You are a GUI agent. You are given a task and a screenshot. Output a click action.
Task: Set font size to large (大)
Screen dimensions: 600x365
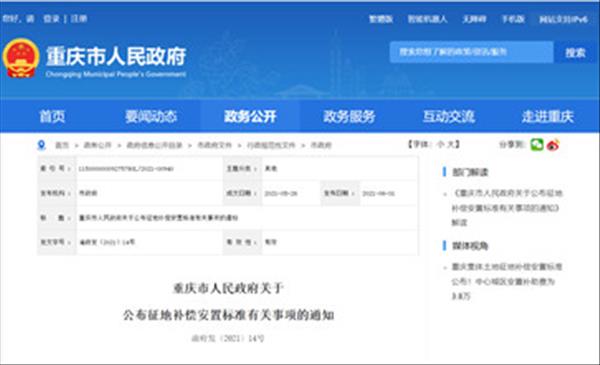pyautogui.click(x=451, y=145)
